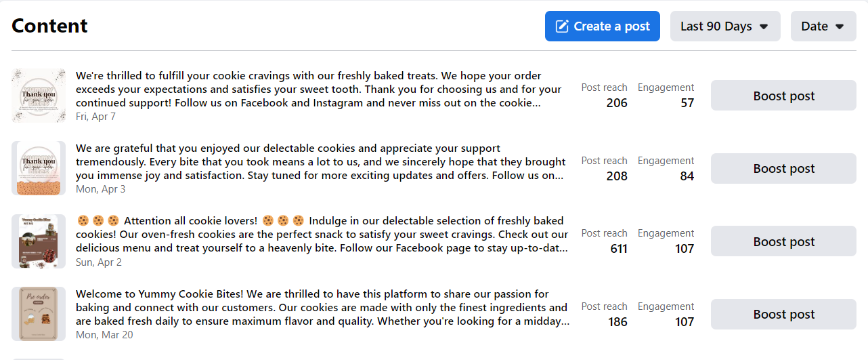This screenshot has height=360, width=868.
Task: Click the pencil icon on Create a post
Action: (x=562, y=26)
